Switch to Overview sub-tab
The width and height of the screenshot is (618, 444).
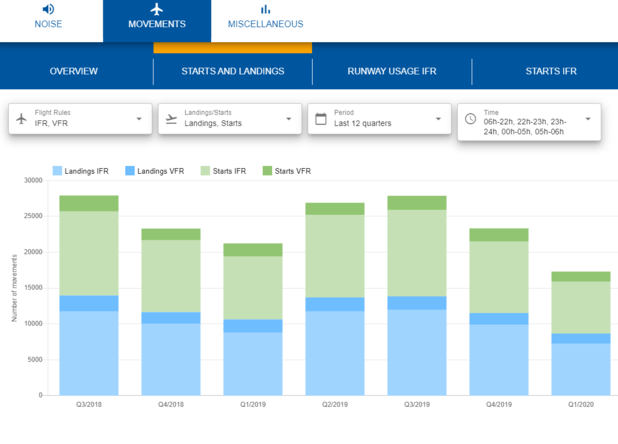coord(74,71)
